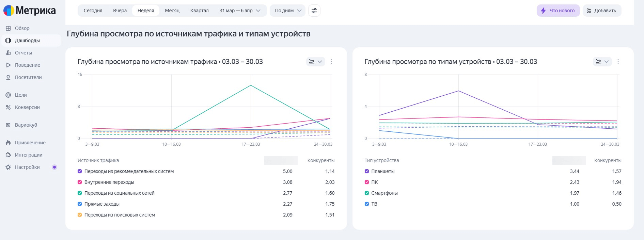Viewport: 644px width, 240px height.
Task: Click the Обзор grid icon in sidebar
Action: click(8, 28)
